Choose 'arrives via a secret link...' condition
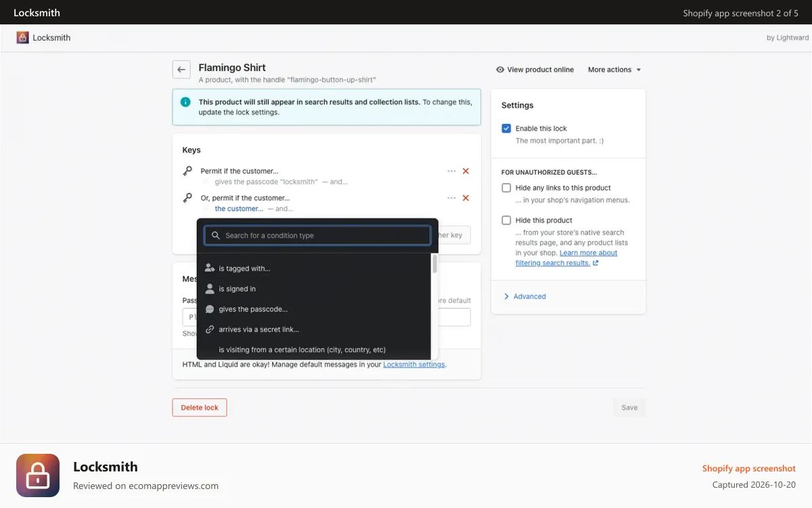Image resolution: width=812 pixels, height=508 pixels. [315, 329]
